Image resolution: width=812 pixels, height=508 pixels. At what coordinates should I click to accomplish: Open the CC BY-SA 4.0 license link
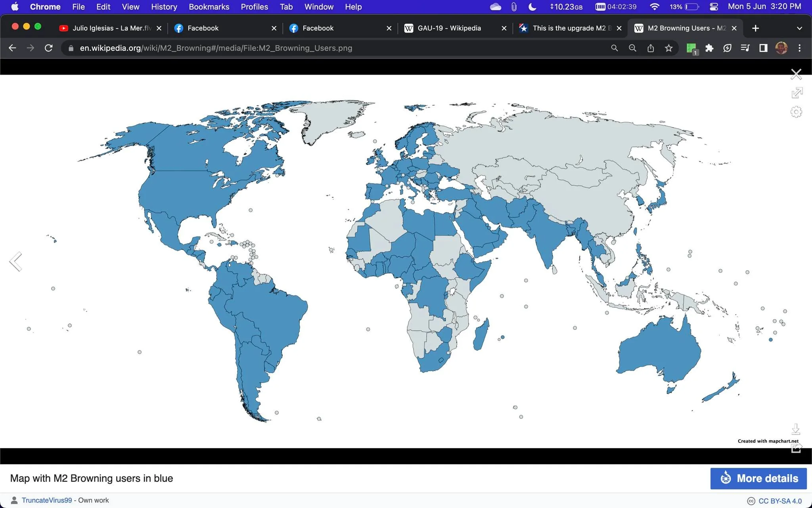coord(780,501)
